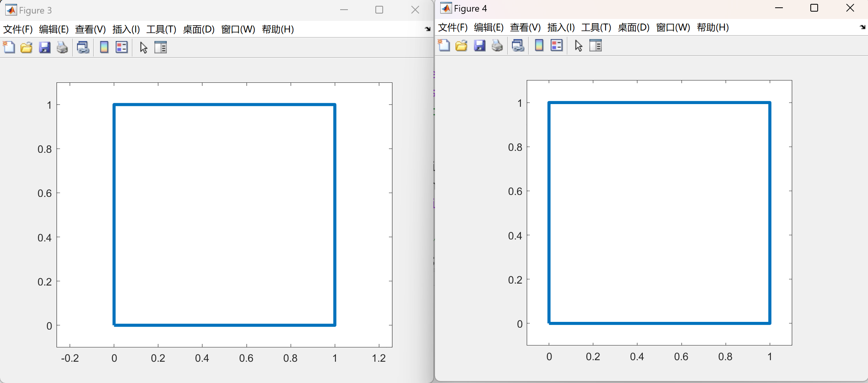The height and width of the screenshot is (383, 868).
Task: Open 窗口(W) menu in Figure 4
Action: [673, 27]
